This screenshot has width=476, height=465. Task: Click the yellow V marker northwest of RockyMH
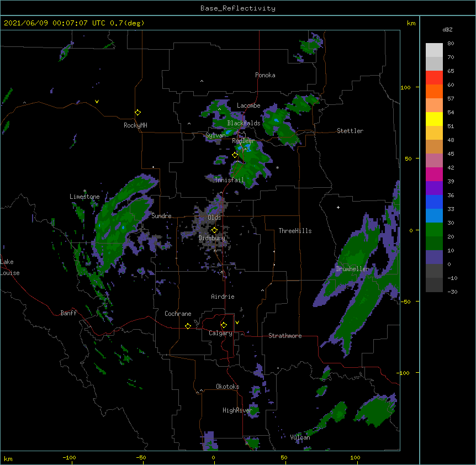tap(97, 102)
